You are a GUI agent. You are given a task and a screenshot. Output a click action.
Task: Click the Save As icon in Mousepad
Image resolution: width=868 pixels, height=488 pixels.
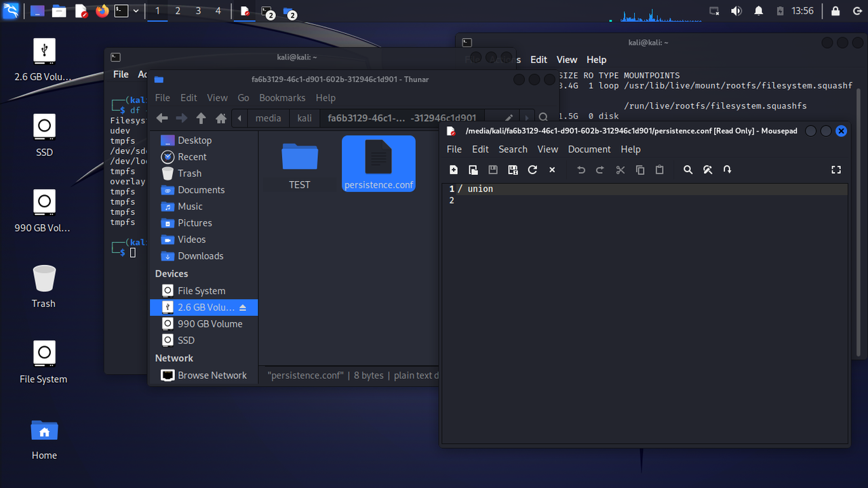pos(513,170)
